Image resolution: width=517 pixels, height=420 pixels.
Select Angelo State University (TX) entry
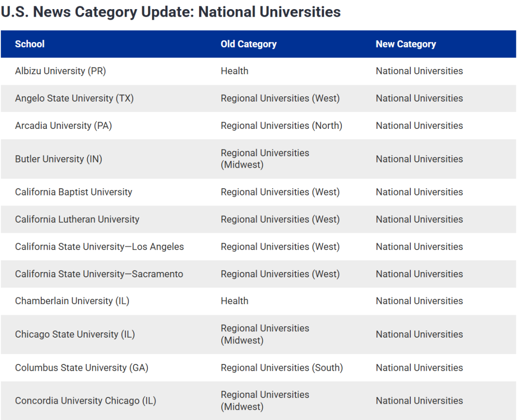(x=74, y=98)
